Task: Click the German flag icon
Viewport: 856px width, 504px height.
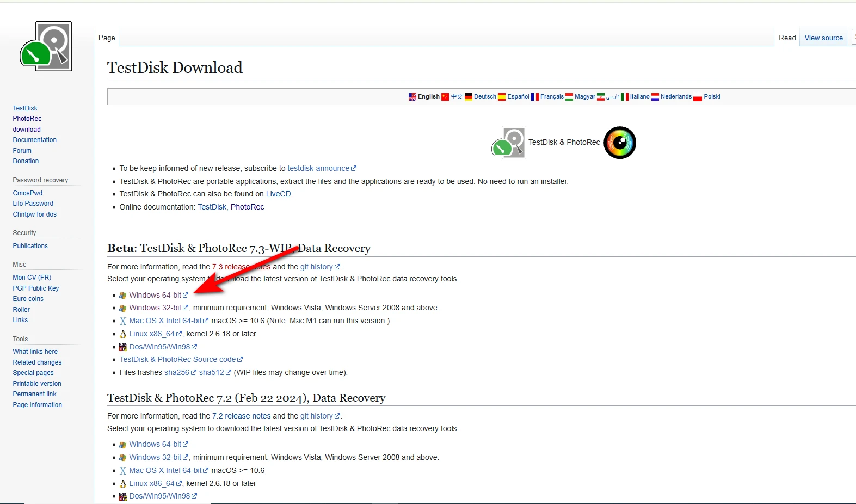Action: click(469, 97)
